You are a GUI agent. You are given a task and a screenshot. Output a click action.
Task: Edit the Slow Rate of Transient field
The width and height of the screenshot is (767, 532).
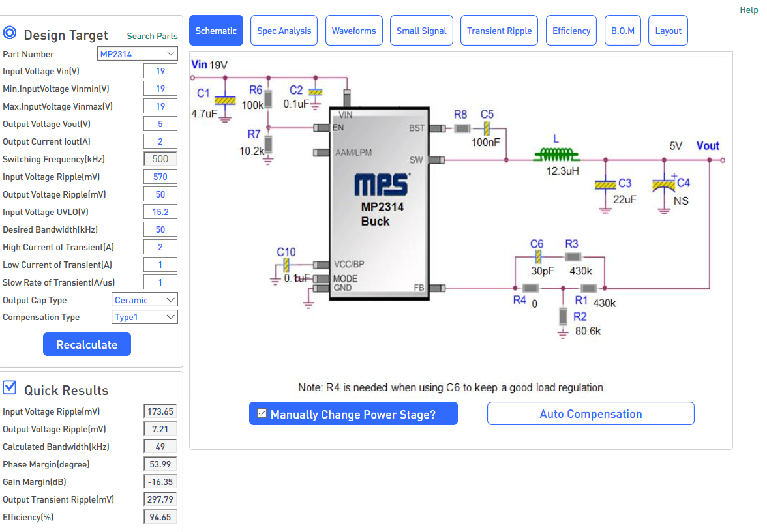tap(160, 282)
